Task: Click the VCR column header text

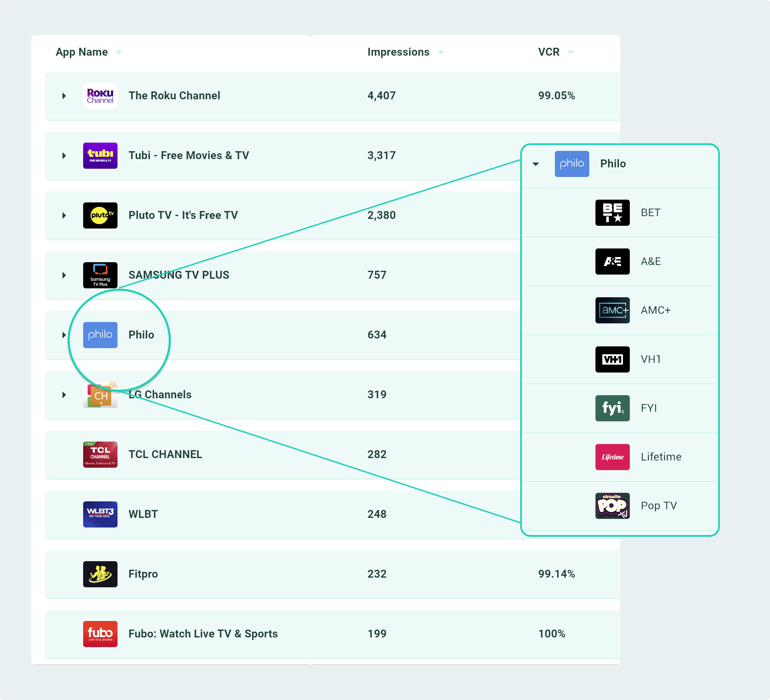Action: 549,52
